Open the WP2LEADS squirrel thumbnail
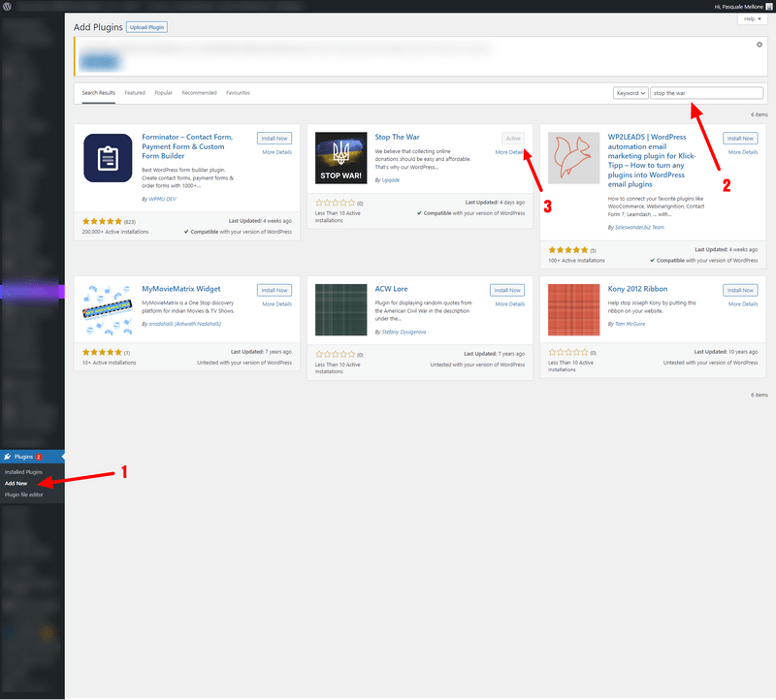 (x=574, y=158)
